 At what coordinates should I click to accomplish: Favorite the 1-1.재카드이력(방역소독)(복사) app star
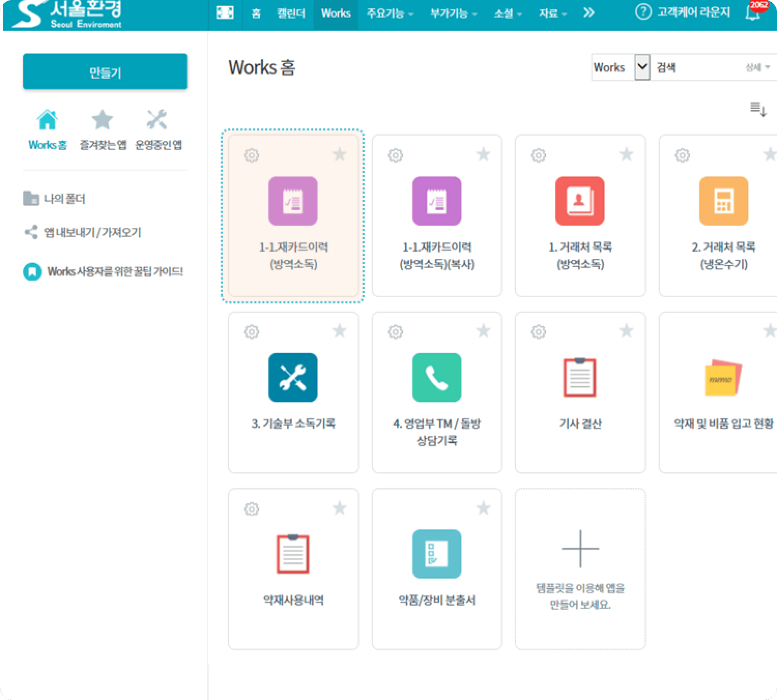point(483,154)
